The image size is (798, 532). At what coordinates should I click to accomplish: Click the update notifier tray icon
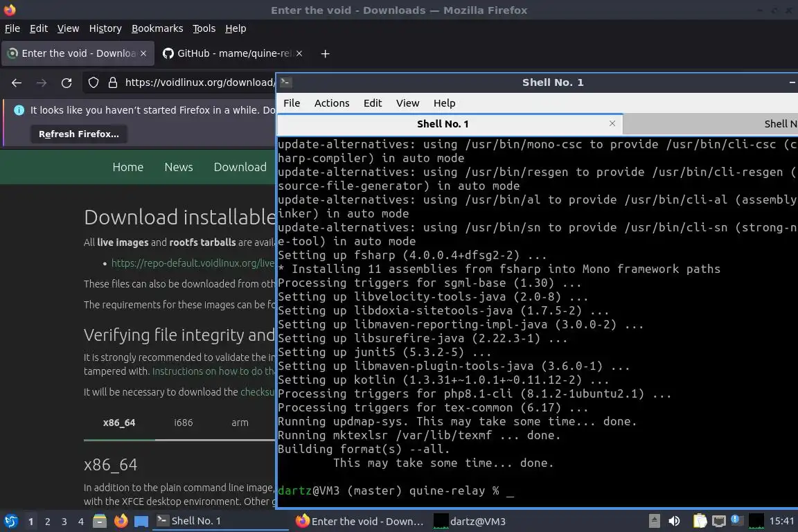click(x=736, y=520)
